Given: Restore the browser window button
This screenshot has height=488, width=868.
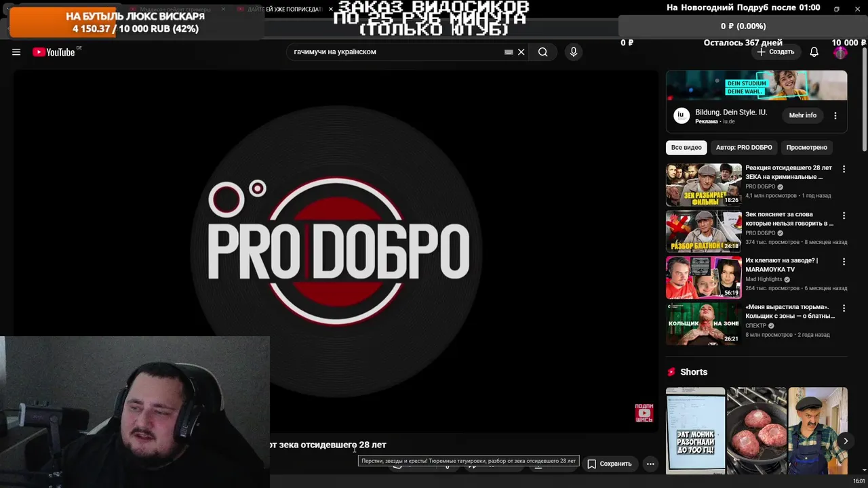Looking at the screenshot, I should (x=836, y=9).
